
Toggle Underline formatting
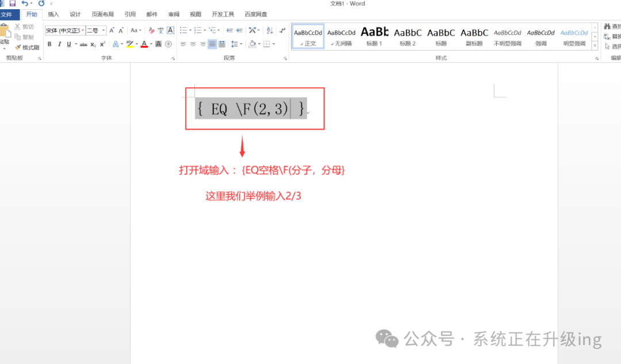(x=69, y=44)
